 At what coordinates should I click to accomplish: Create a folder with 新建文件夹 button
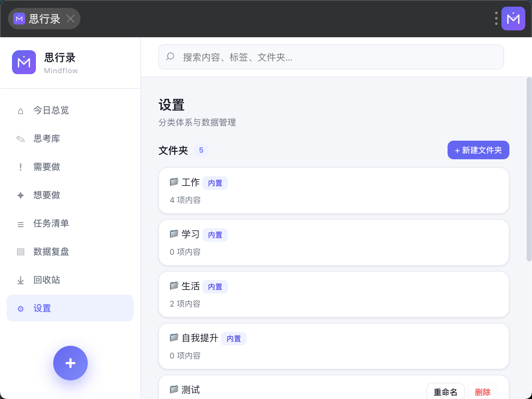478,150
